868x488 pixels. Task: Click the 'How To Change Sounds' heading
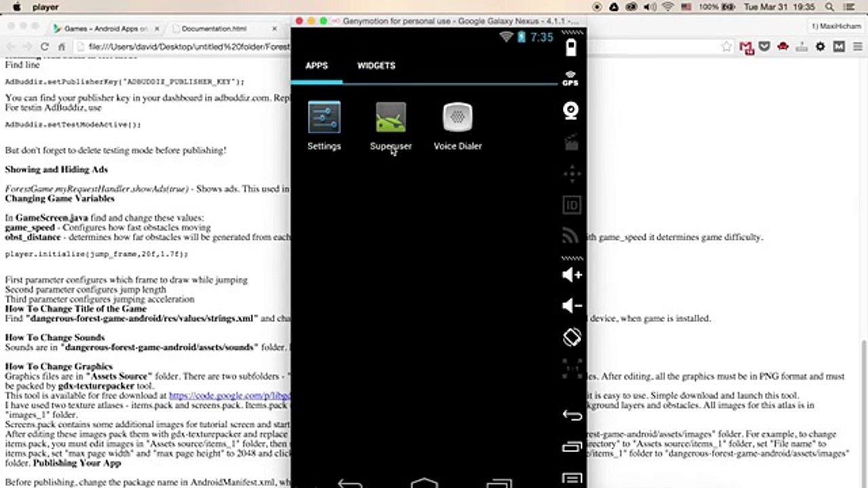55,338
